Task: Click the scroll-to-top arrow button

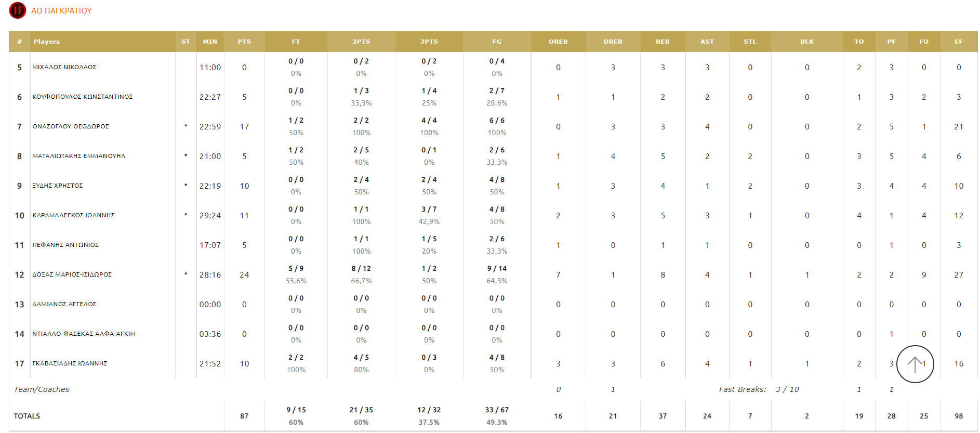Action: click(x=915, y=364)
